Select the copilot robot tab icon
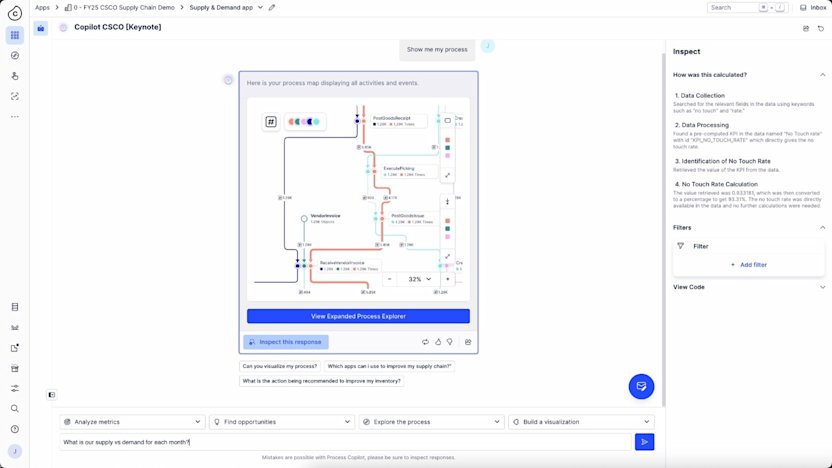 [x=41, y=28]
